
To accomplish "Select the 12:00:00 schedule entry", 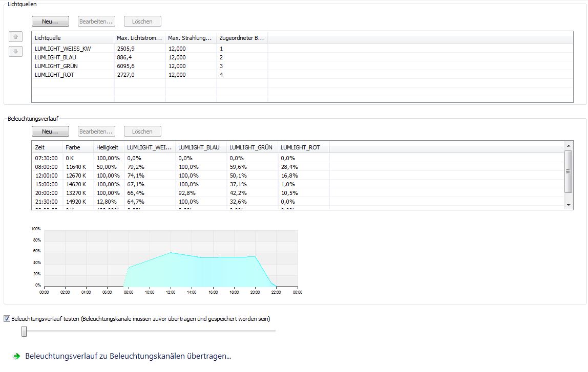I will pos(46,176).
